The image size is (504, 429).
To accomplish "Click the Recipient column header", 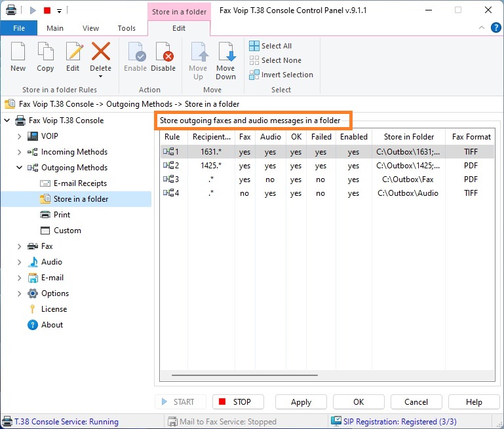I will (212, 137).
